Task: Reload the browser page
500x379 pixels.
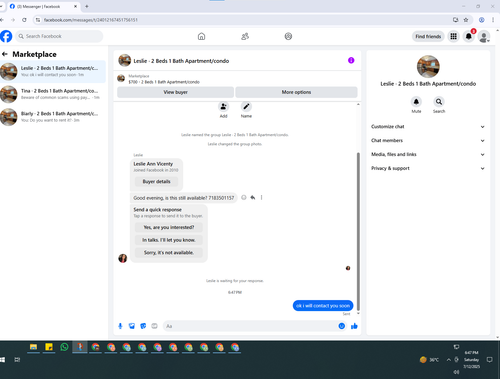Action: [x=24, y=20]
